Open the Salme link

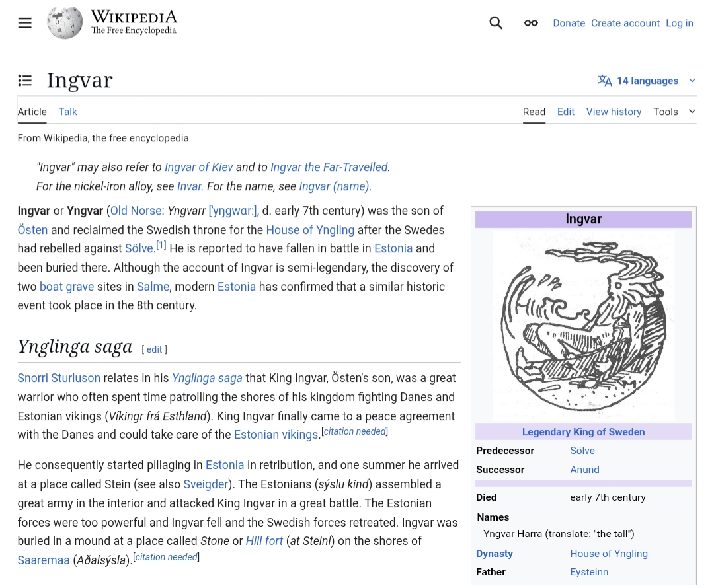(x=153, y=287)
